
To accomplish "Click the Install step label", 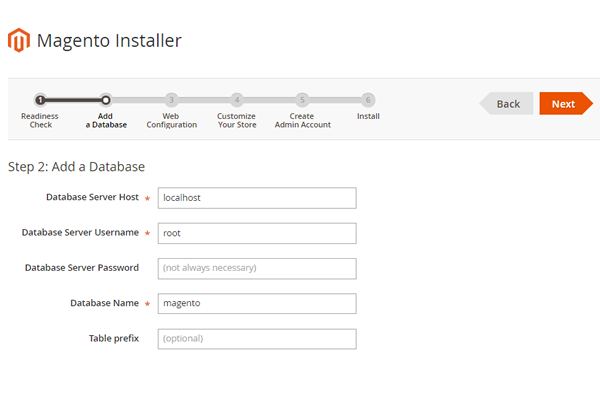I will 368,116.
